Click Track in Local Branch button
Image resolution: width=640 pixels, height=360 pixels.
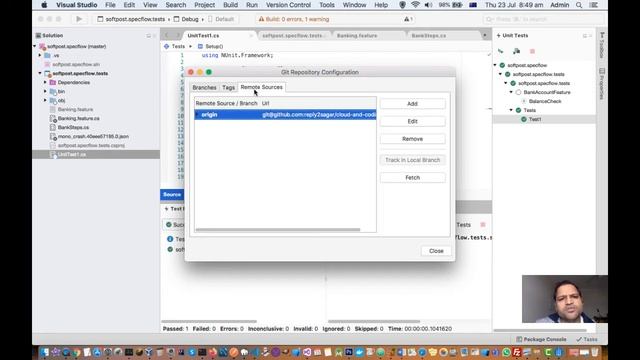[x=412, y=160]
